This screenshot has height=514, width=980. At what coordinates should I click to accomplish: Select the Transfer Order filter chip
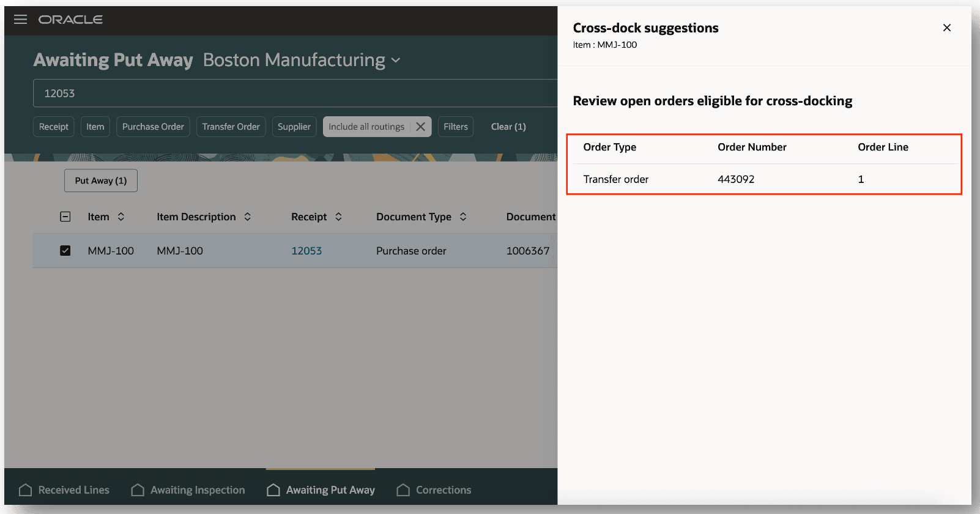[231, 127]
